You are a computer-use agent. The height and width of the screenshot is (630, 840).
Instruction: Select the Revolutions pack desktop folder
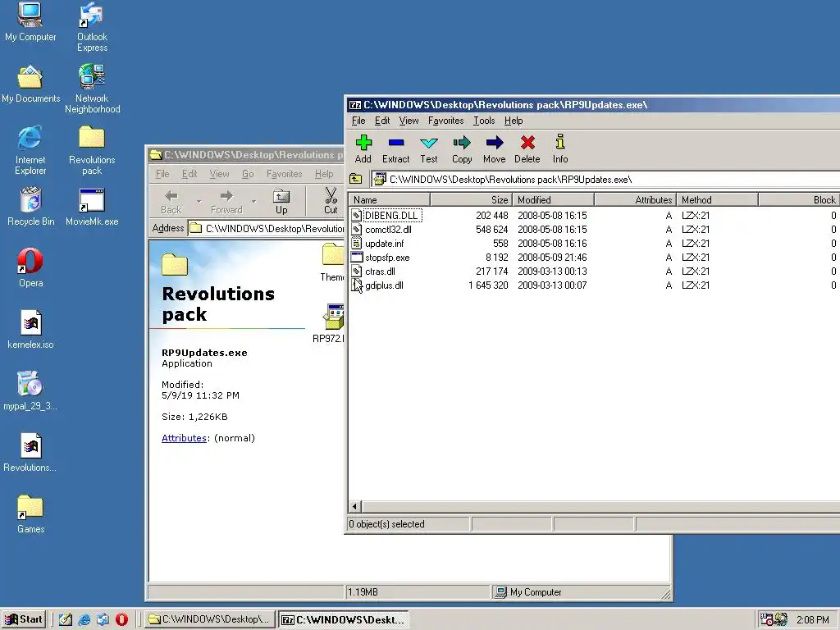92,151
